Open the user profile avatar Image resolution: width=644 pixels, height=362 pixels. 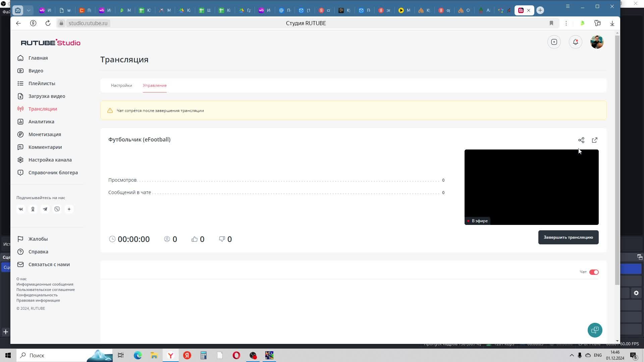[x=597, y=42]
